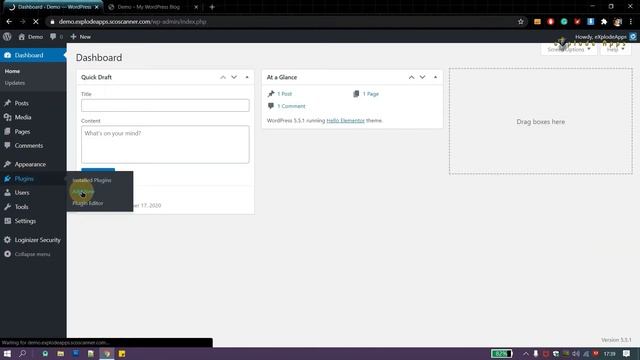Open the comments bubble in admin bar
The width and height of the screenshot is (640, 360).
point(56,37)
